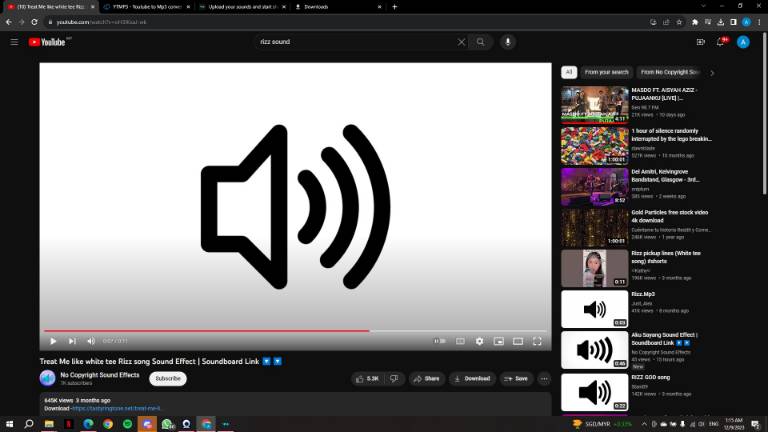Subscribe to No Copyright Sound Effects
The height and width of the screenshot is (432, 768).
168,379
